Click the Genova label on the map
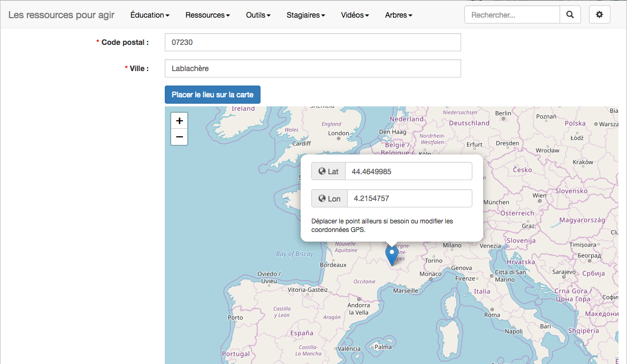 [462, 268]
